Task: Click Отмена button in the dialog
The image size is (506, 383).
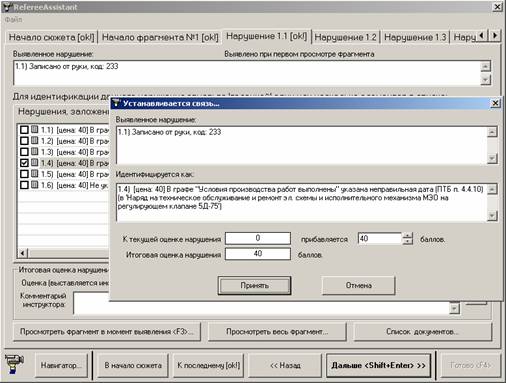Action: tap(358, 285)
